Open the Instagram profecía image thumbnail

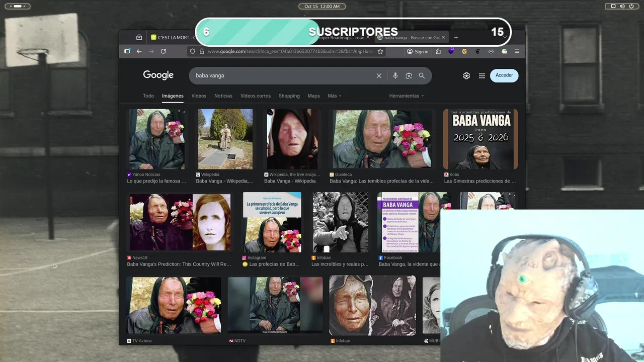click(x=272, y=222)
